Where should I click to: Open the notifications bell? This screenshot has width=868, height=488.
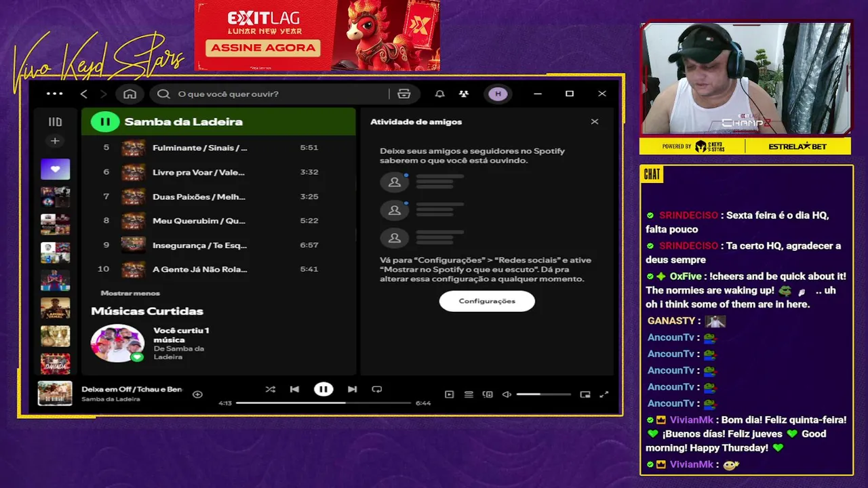[439, 94]
